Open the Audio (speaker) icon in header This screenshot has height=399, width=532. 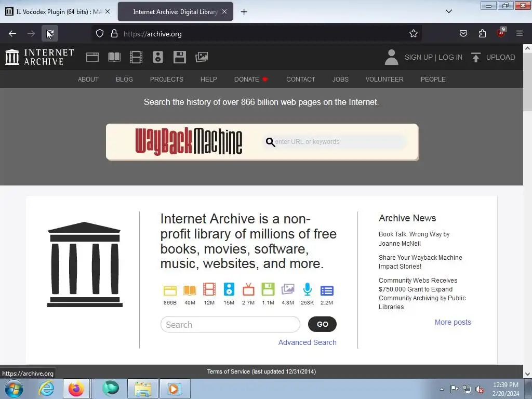[x=158, y=57]
